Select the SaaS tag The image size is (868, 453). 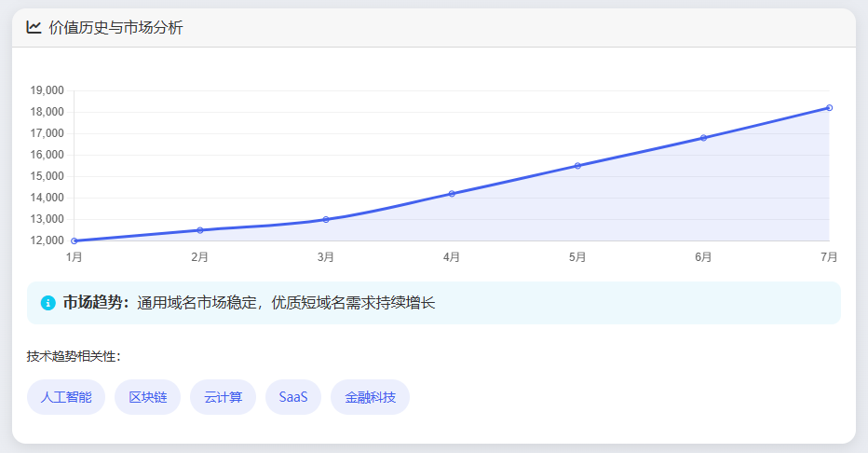293,397
